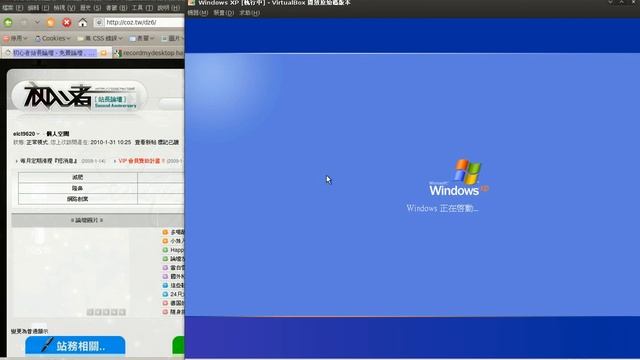Screen dimensions: 640x360
Task: Click the 初心者 forum logo
Action: (x=80, y=96)
